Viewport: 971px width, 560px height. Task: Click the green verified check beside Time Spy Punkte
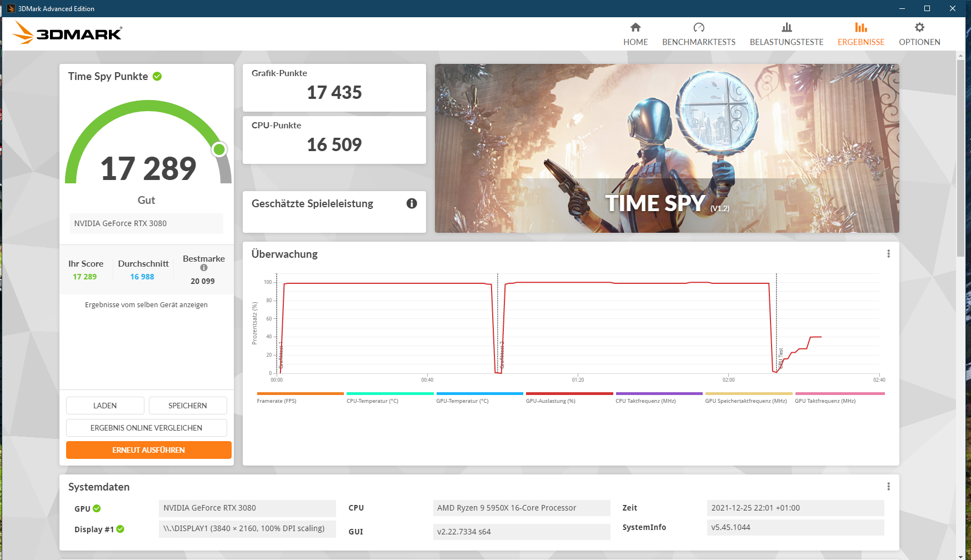[157, 76]
